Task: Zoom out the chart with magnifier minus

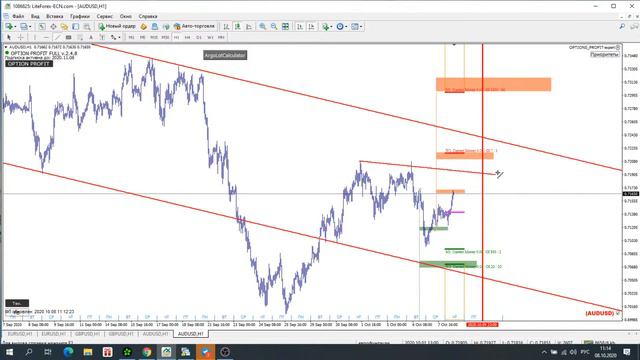Action: click(274, 27)
